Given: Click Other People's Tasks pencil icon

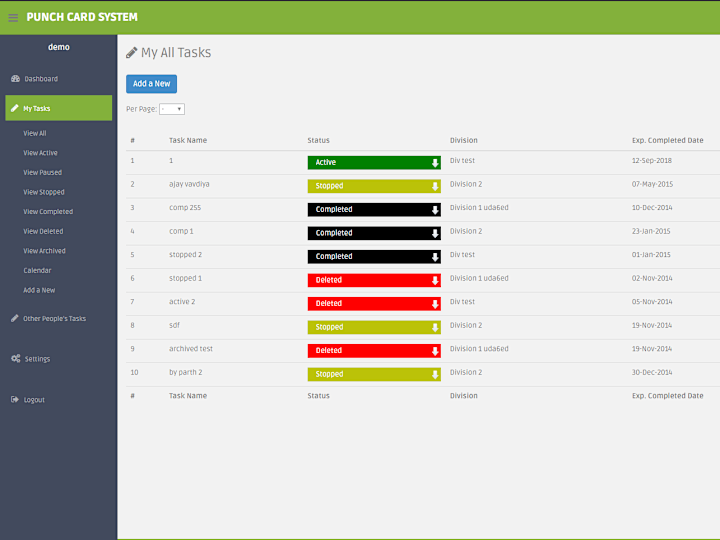Looking at the screenshot, I should click(15, 318).
